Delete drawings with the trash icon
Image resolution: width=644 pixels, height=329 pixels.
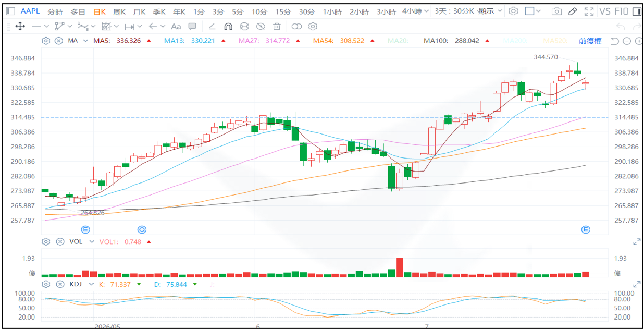(277, 26)
